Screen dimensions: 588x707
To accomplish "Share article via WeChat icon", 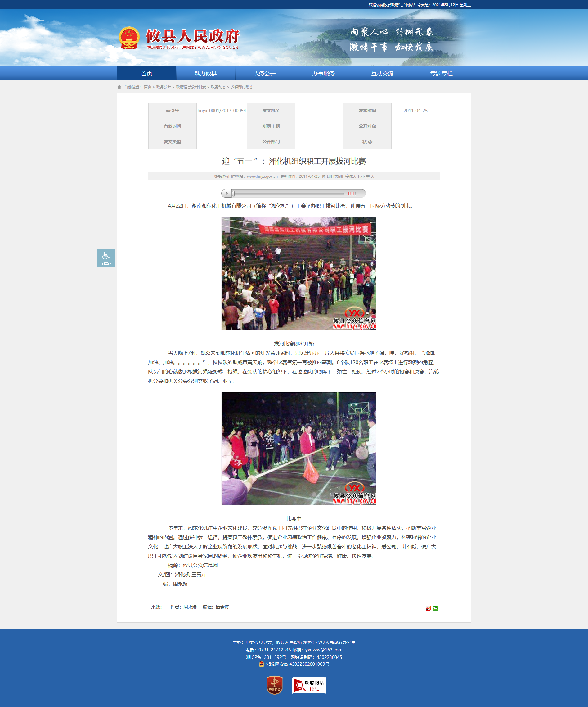I will pos(435,608).
